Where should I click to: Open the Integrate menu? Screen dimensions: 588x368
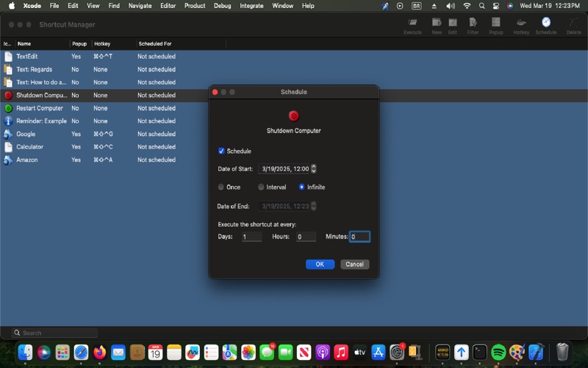(x=251, y=6)
